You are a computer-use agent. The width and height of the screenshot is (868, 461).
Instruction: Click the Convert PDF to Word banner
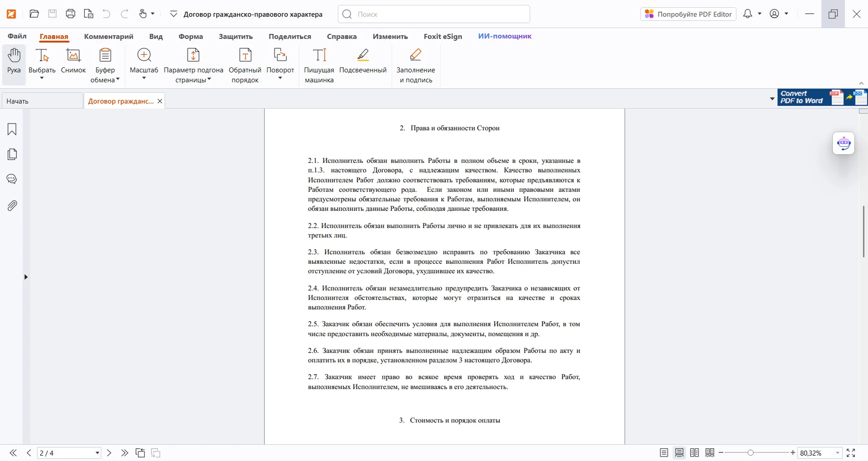pos(822,97)
